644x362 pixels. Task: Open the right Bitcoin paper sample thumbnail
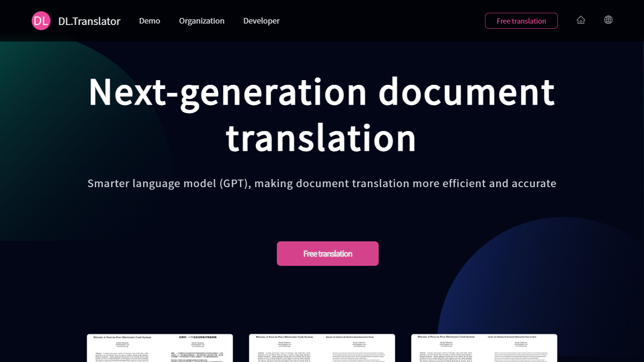coord(484,348)
